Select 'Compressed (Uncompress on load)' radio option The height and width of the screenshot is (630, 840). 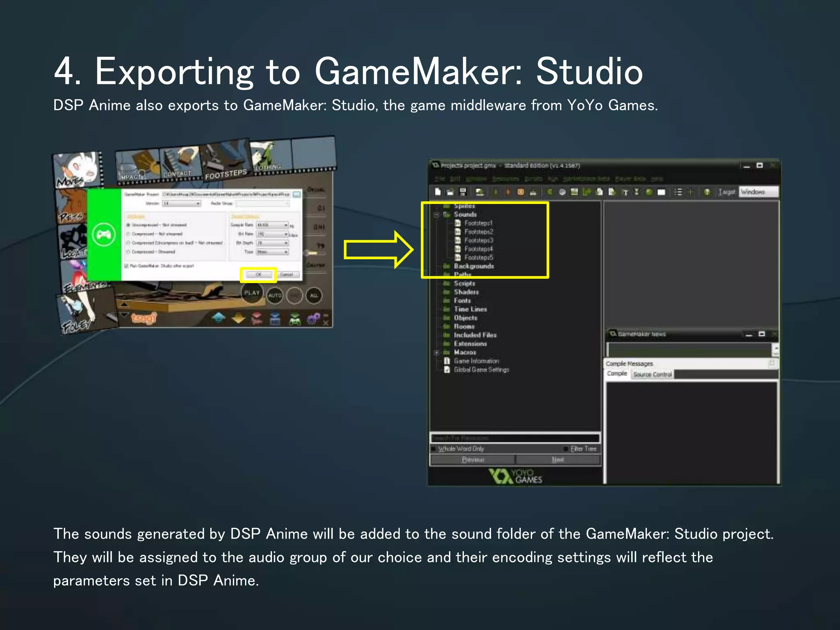click(x=128, y=243)
